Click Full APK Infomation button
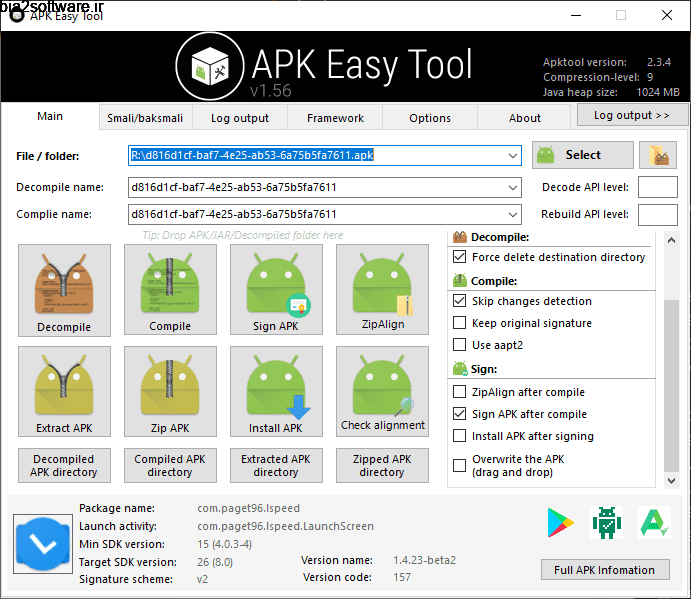Screen dimensions: 691x599 tap(605, 570)
